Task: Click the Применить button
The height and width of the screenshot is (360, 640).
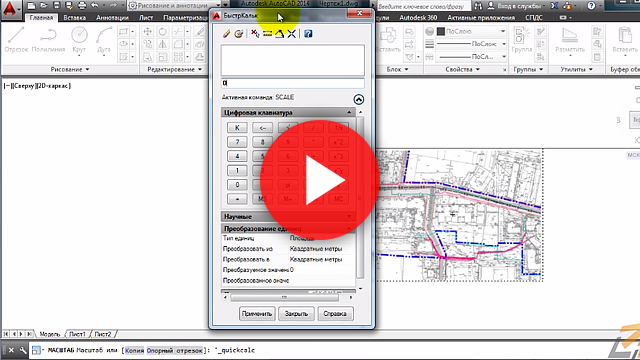Action: coord(257,313)
